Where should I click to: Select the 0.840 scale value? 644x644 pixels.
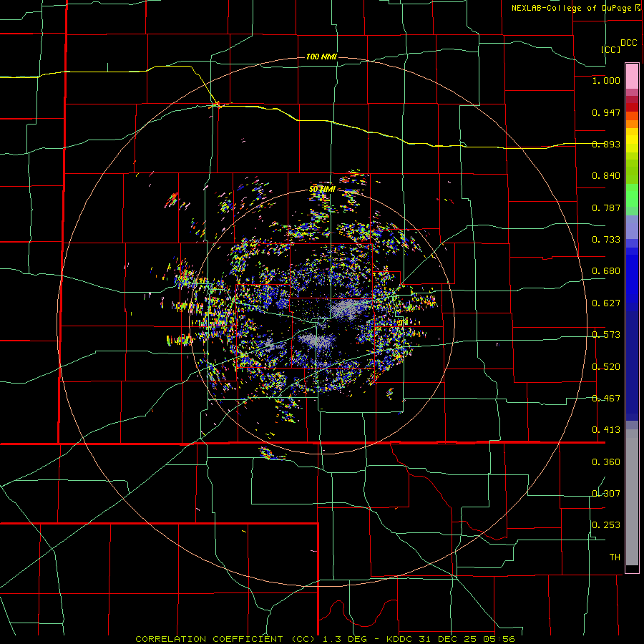pos(606,176)
